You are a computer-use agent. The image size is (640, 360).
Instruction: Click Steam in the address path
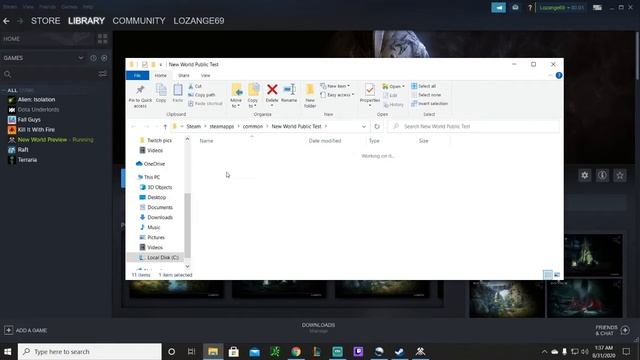193,127
